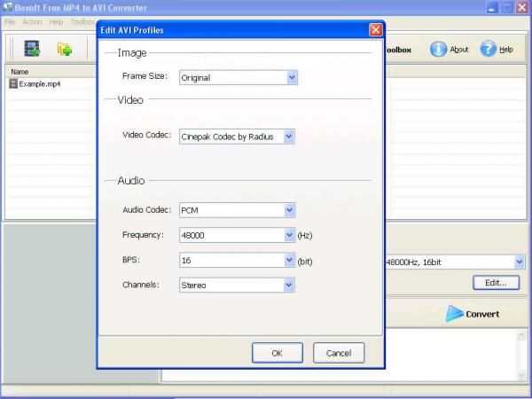Click the Add Folder toolbar icon

pos(65,49)
